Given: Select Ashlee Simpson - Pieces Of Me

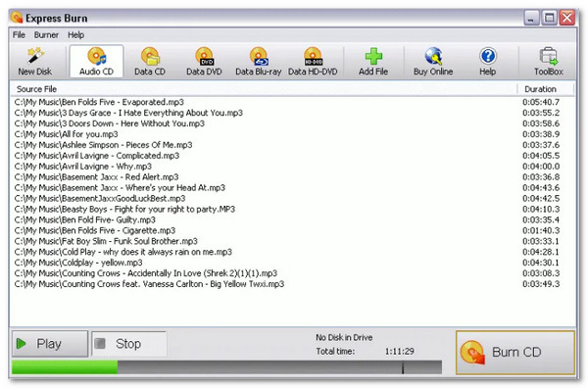Looking at the screenshot, I should tap(103, 145).
